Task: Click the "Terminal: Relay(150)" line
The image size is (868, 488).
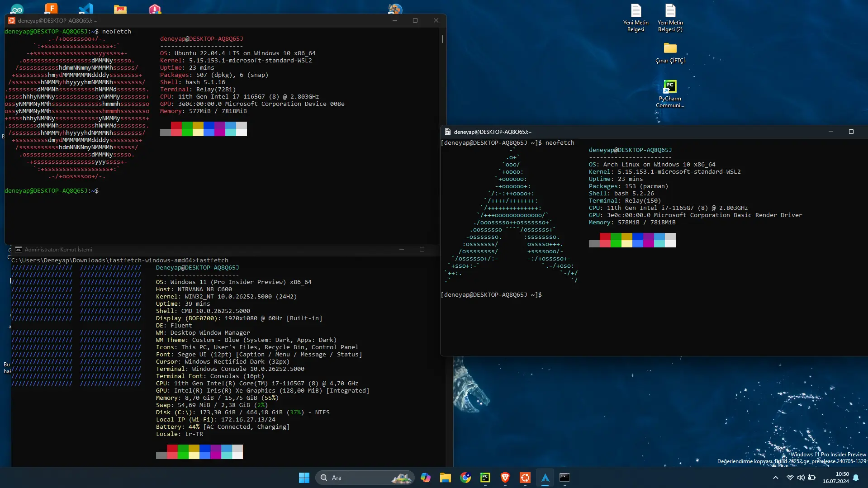Action: [x=625, y=201]
